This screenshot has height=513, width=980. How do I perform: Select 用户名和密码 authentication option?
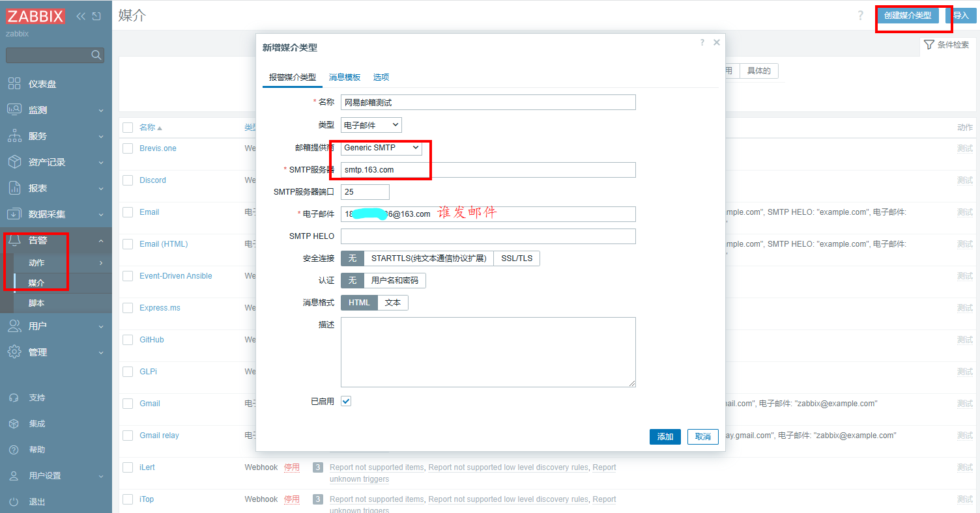[395, 281]
